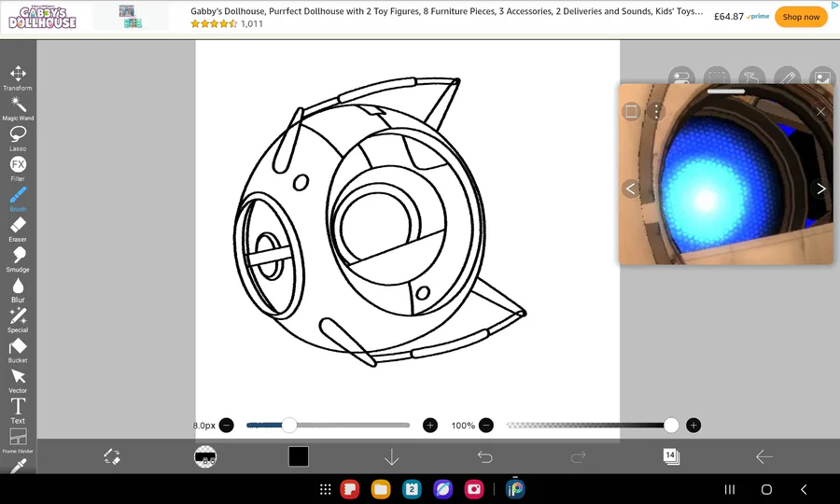840x504 pixels.
Task: Click the Gabby's Dollhouse logo
Action: pyautogui.click(x=42, y=17)
